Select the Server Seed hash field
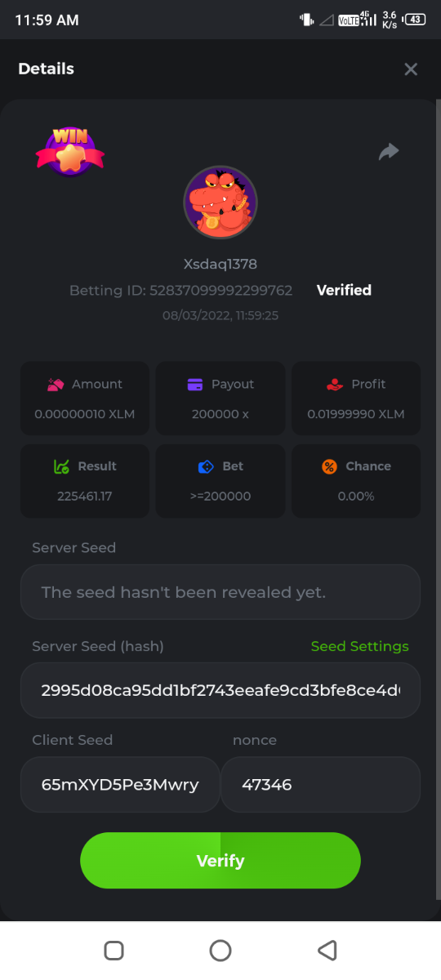The width and height of the screenshot is (441, 980). (x=220, y=690)
